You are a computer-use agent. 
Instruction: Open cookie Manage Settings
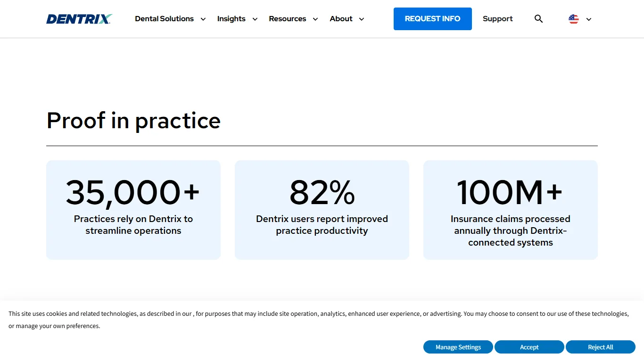point(458,347)
